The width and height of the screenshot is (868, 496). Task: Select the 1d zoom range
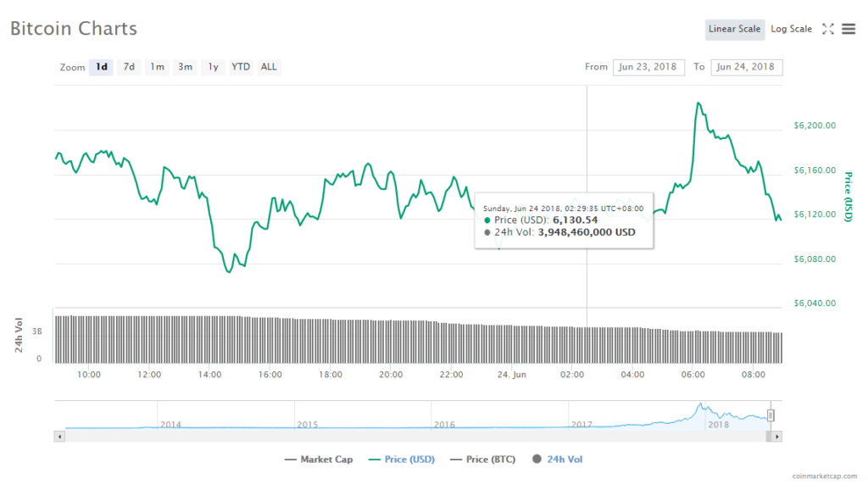(x=101, y=67)
